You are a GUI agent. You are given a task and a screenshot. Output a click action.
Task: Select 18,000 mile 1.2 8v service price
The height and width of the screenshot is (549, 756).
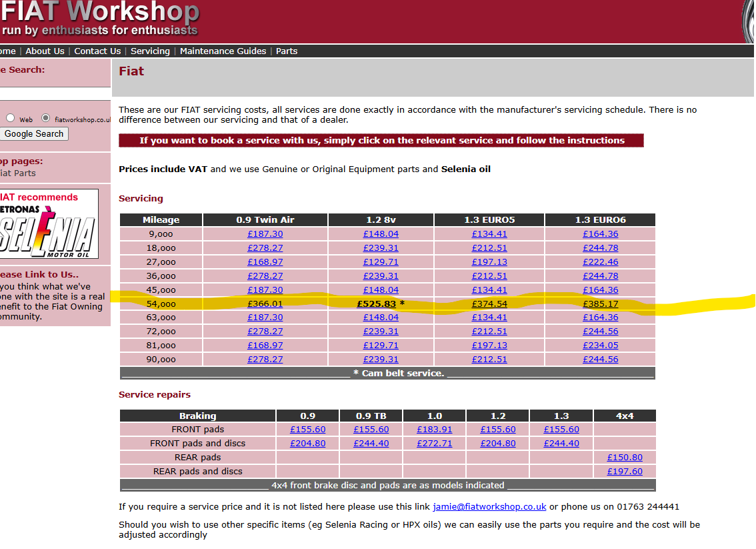(x=381, y=248)
